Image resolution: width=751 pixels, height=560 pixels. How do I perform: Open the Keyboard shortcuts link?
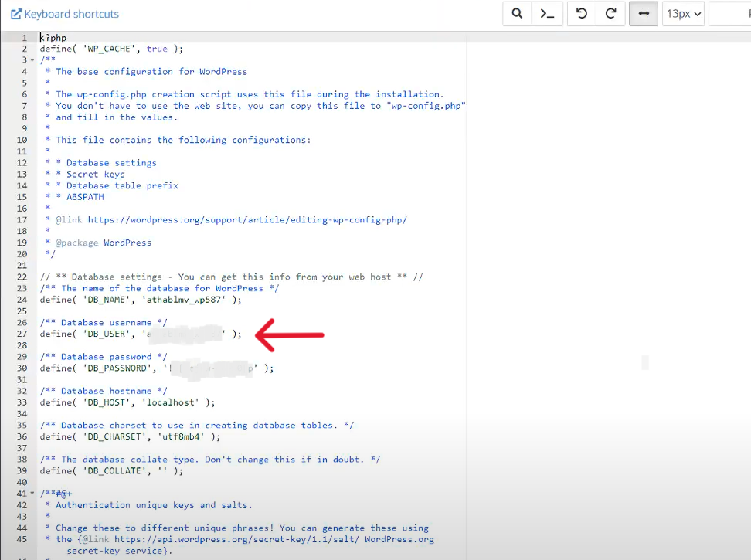65,14
